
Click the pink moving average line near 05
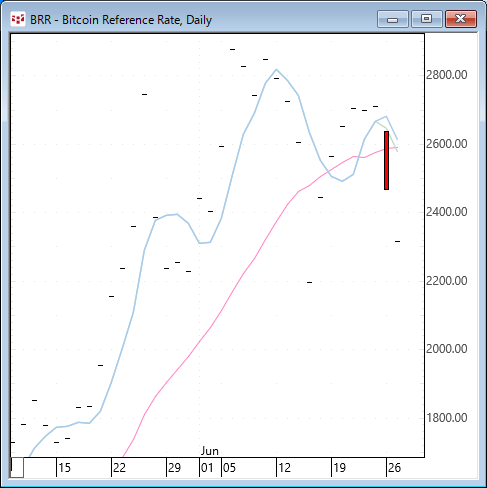221,311
